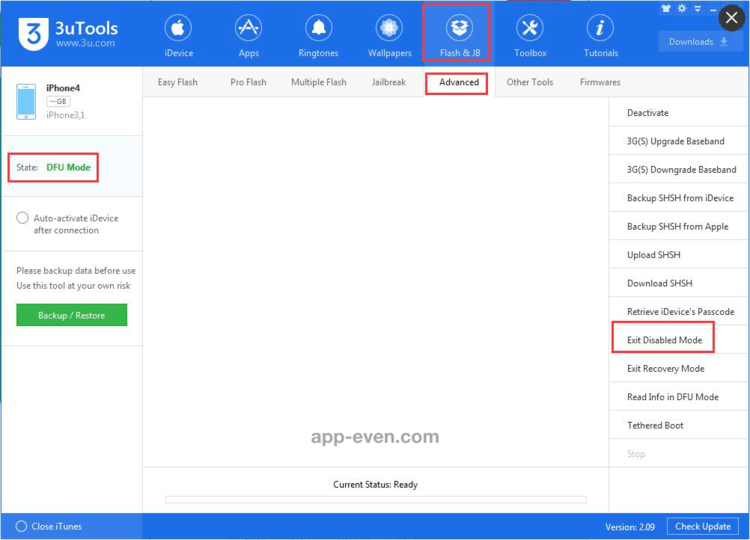Open settings via the gear icon
This screenshot has width=750, height=540.
682,8
